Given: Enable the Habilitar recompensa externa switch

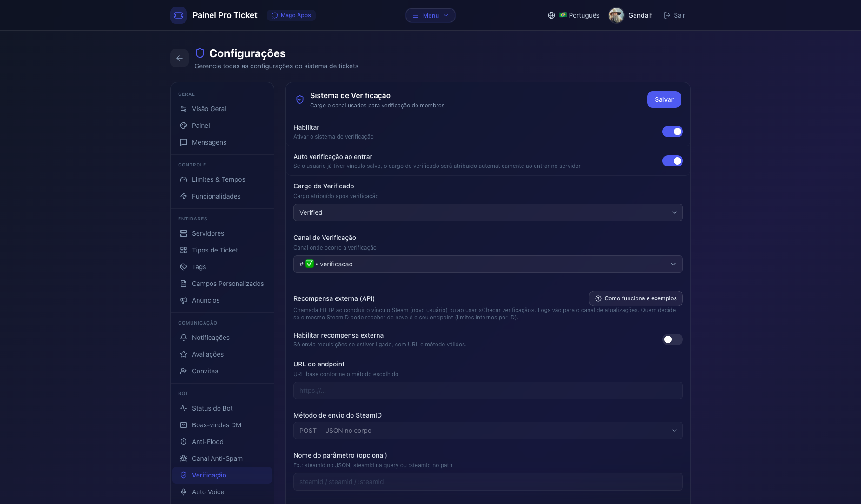Looking at the screenshot, I should (x=672, y=339).
